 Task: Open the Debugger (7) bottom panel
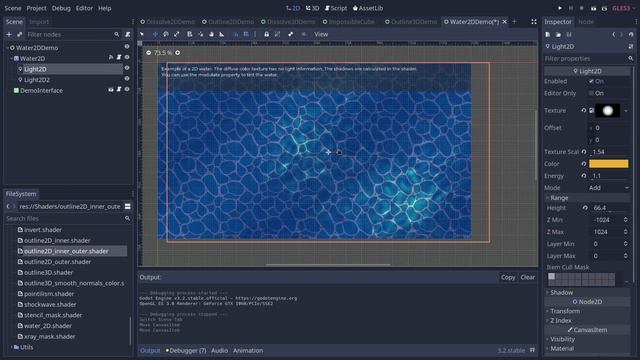tap(186, 350)
